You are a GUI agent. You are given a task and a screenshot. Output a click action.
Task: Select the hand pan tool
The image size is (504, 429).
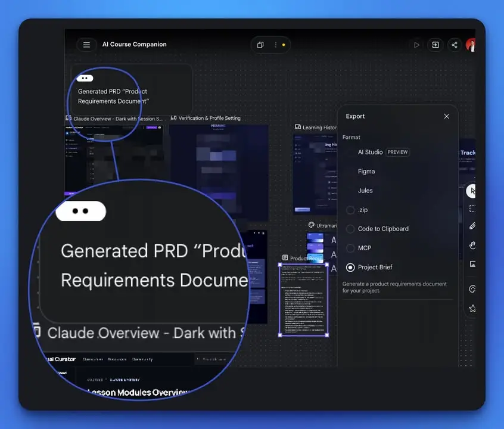coord(472,245)
